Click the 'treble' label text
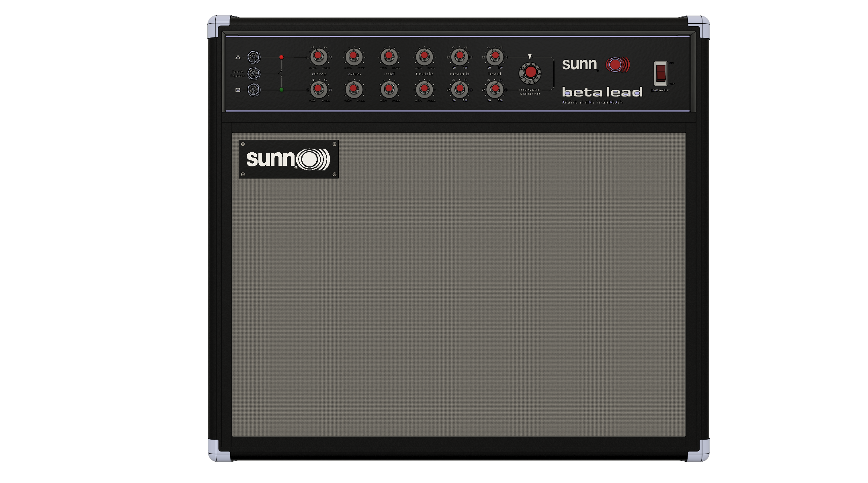 (424, 74)
